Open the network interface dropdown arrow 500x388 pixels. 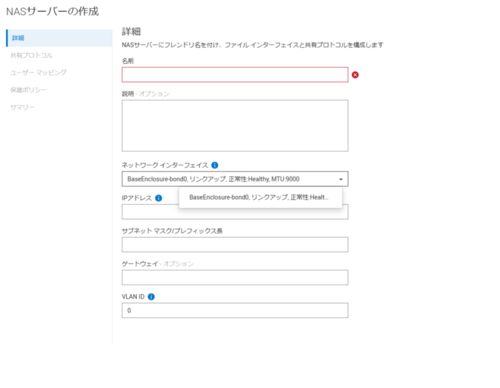click(x=341, y=179)
